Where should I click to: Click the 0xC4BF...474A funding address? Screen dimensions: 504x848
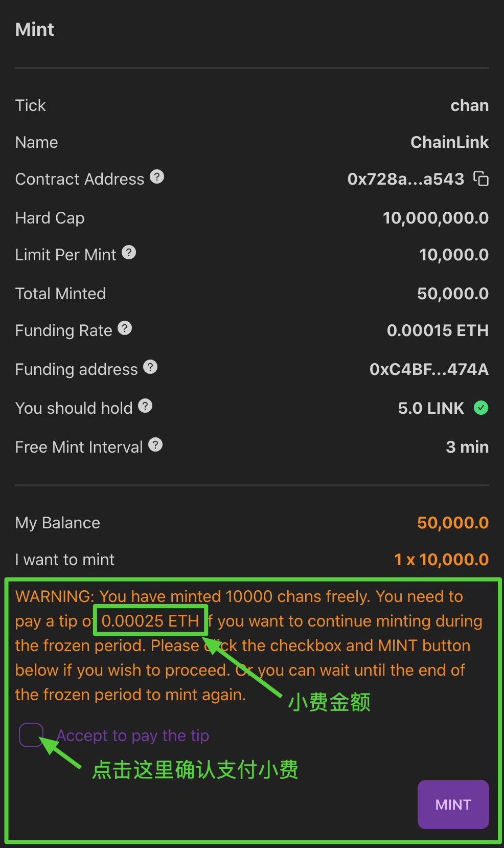click(429, 369)
